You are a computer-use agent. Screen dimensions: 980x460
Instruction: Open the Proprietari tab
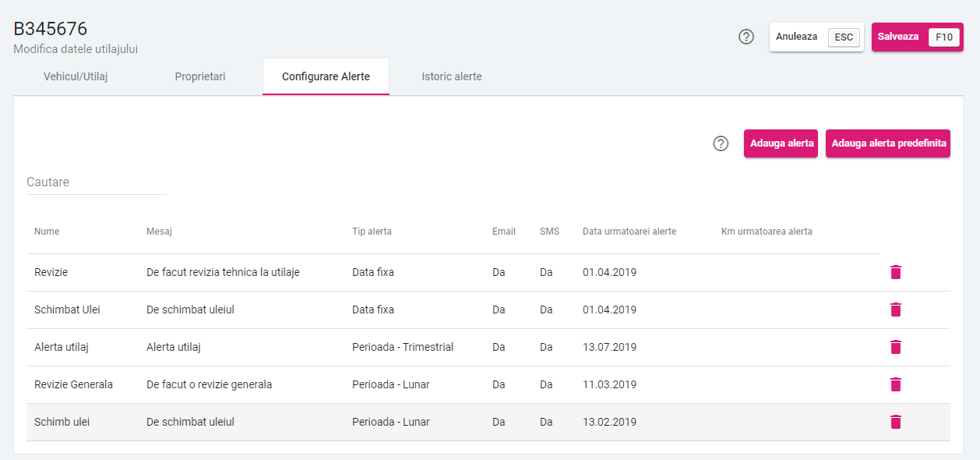pyautogui.click(x=200, y=76)
